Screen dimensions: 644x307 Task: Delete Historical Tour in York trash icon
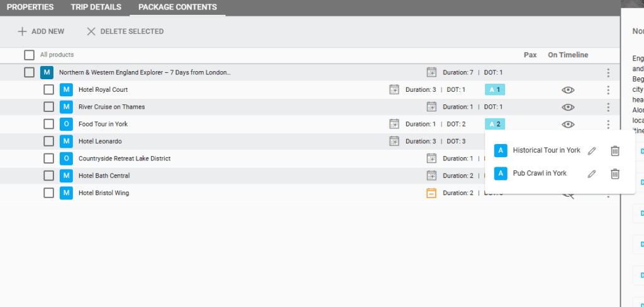(615, 151)
